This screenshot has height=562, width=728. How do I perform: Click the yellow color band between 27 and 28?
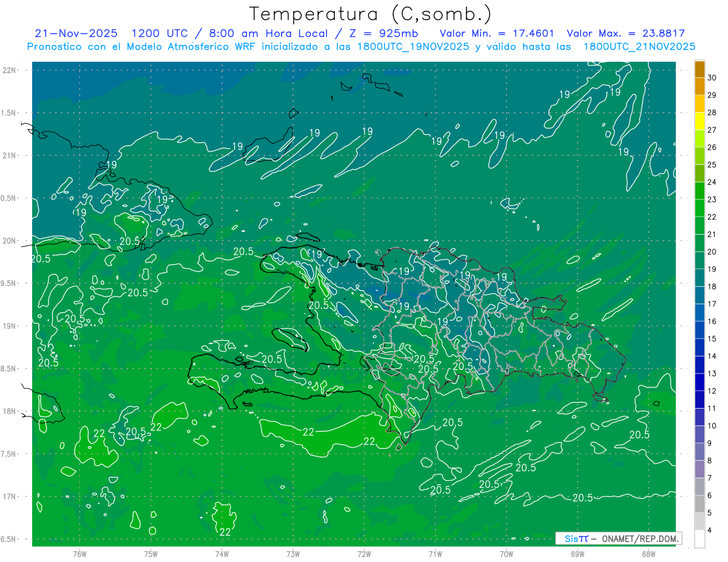coord(699,121)
